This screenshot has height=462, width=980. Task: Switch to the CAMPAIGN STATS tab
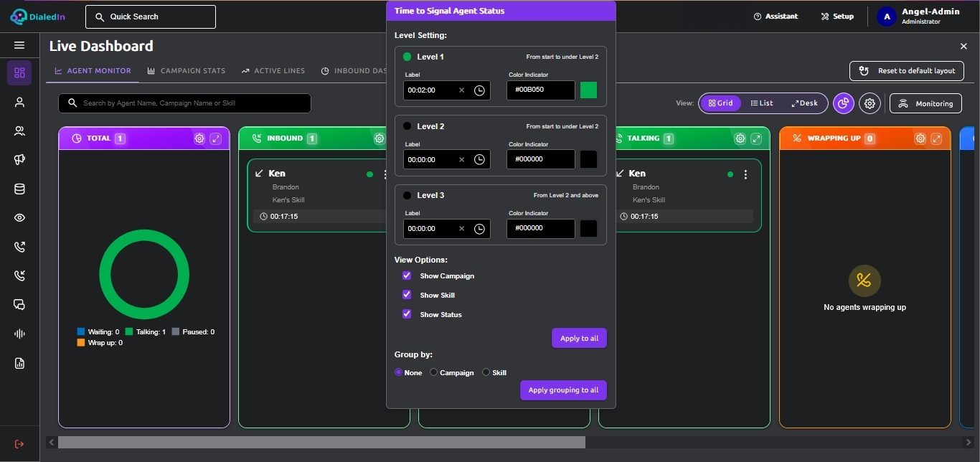point(187,71)
